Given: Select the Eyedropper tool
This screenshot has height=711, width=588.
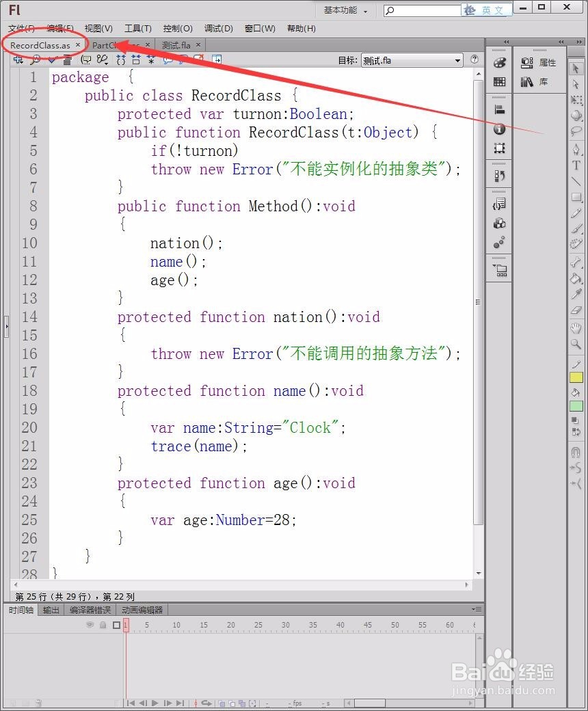Looking at the screenshot, I should tap(576, 294).
